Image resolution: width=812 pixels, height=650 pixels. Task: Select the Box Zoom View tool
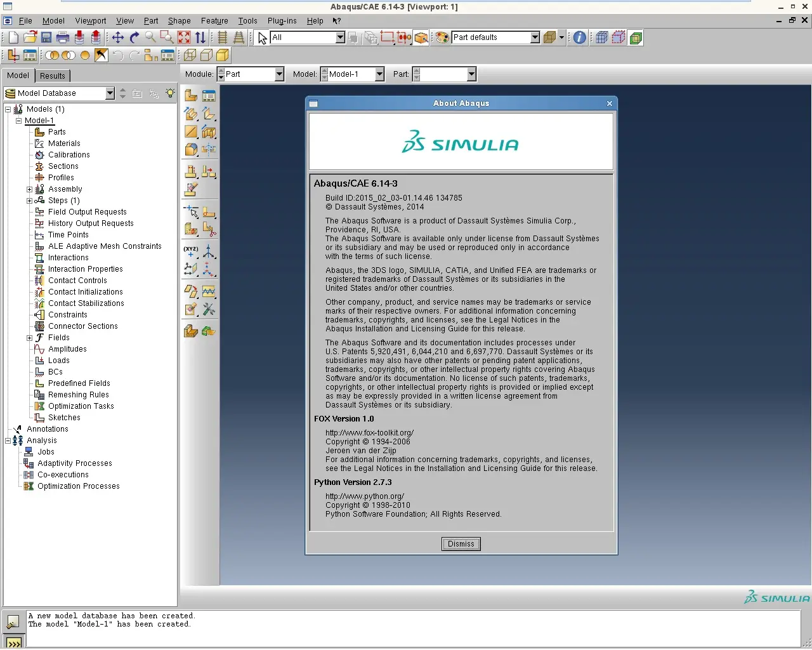(167, 37)
